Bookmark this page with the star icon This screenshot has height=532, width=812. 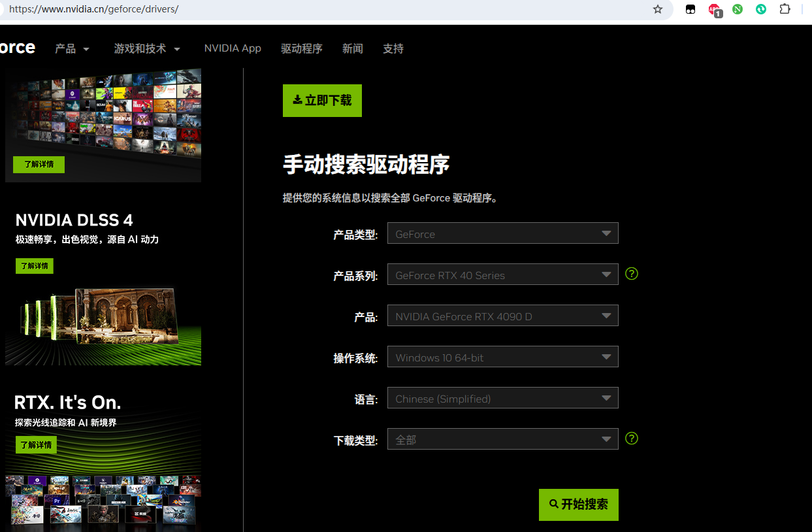658,9
